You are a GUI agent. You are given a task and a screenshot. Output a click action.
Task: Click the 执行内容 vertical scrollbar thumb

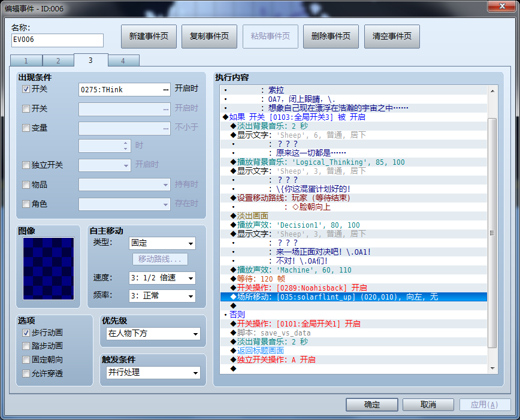tap(492, 233)
